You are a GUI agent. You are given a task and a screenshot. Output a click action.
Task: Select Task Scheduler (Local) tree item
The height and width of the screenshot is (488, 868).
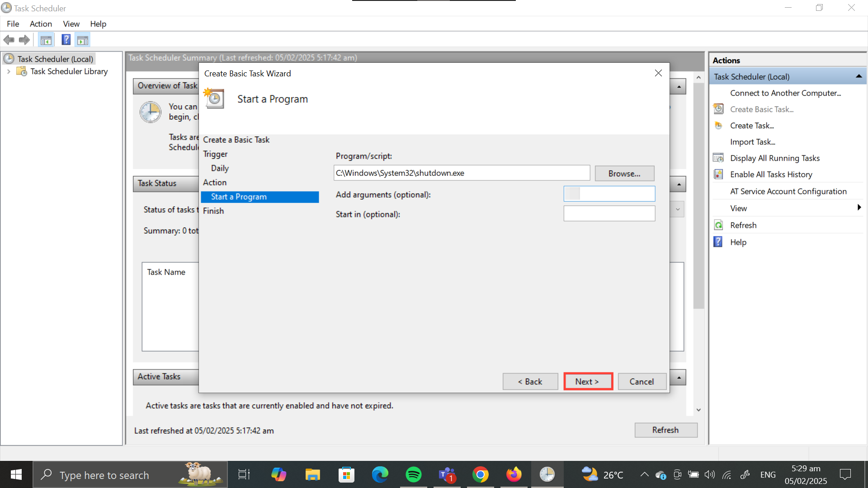pos(55,59)
